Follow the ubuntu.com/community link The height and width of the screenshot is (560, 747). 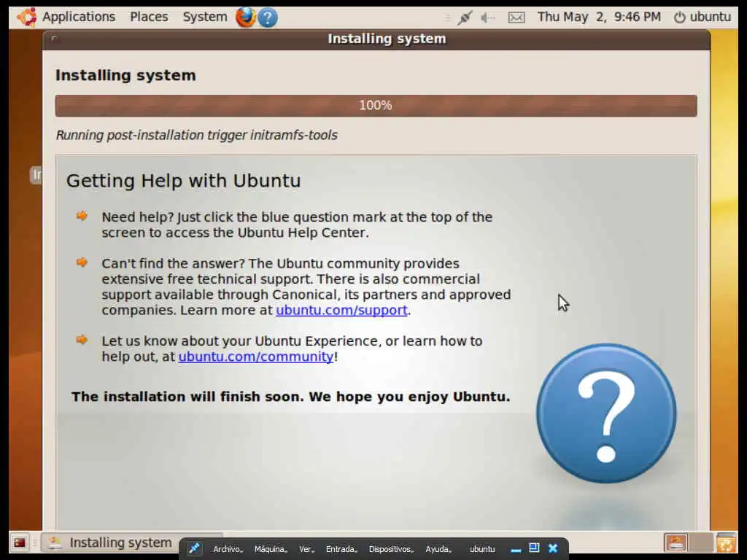point(256,357)
